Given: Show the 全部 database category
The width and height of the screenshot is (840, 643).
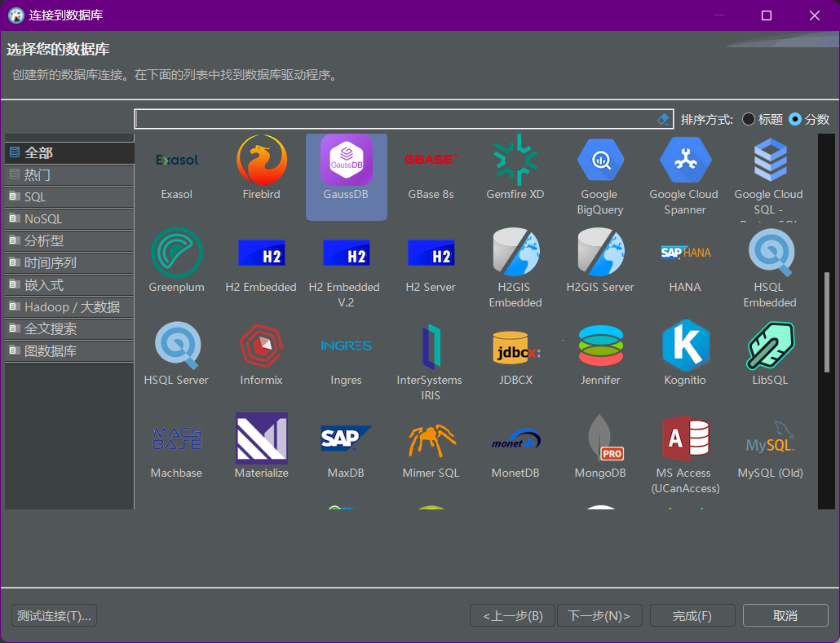Looking at the screenshot, I should 69,152.
